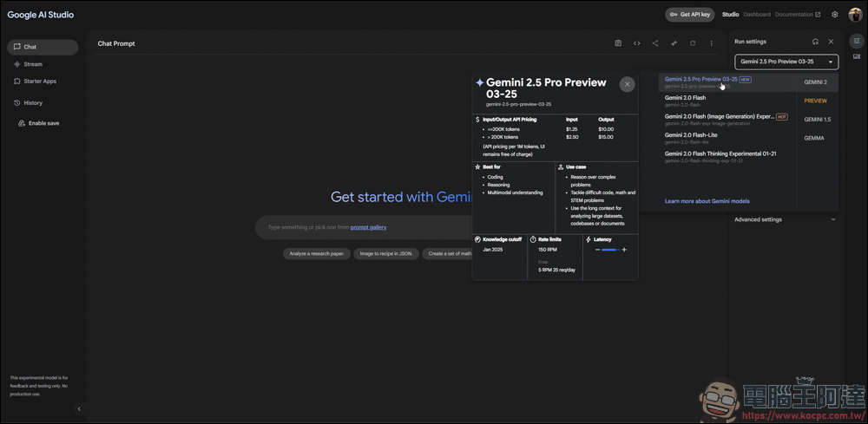The width and height of the screenshot is (868, 424).
Task: Click the Analyze a research paper suggestion
Action: pos(317,254)
